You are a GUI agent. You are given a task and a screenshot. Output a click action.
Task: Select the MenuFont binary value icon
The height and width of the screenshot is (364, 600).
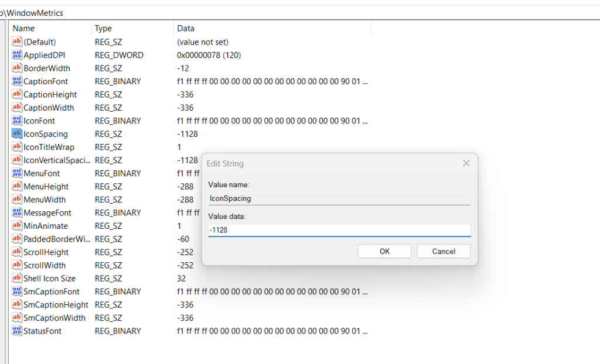pyautogui.click(x=16, y=173)
